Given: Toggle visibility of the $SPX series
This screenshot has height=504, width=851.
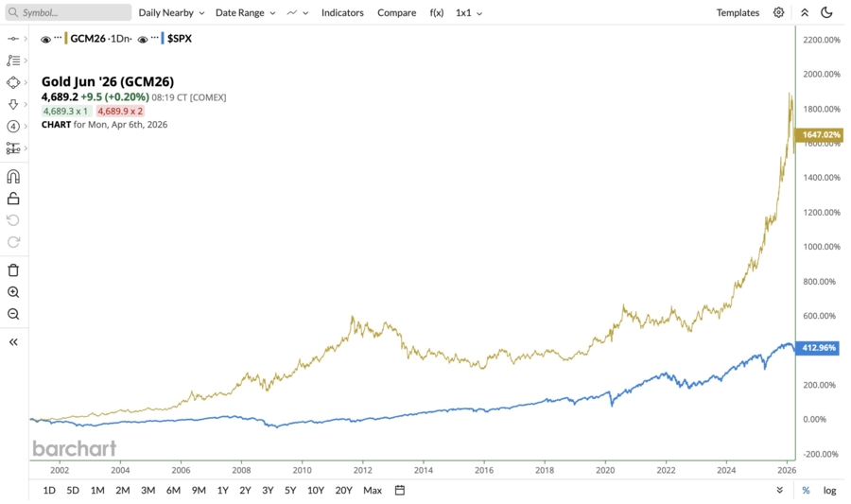Looking at the screenshot, I should tap(143, 40).
